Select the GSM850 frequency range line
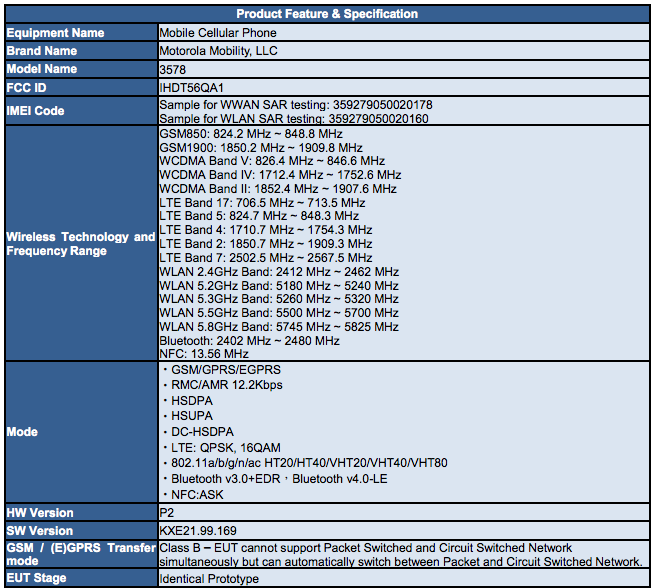This screenshot has width=655, height=588. click(251, 133)
